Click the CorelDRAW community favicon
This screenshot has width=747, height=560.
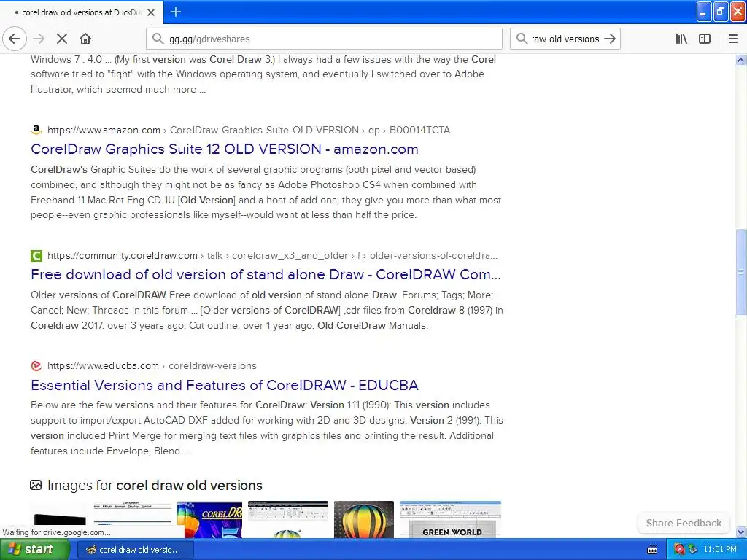(x=36, y=256)
